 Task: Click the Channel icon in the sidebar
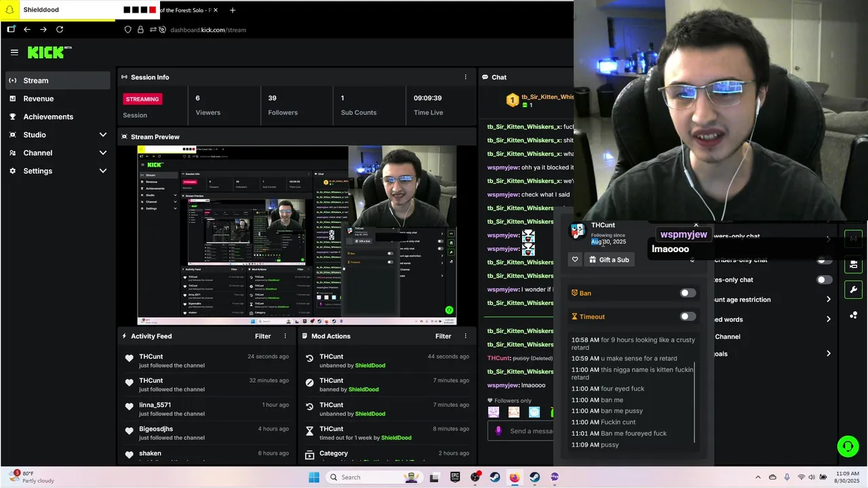tap(12, 153)
